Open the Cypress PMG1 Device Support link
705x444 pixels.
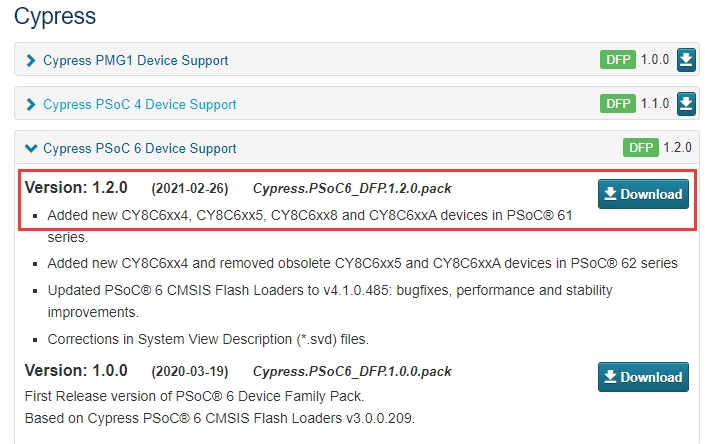(x=135, y=61)
